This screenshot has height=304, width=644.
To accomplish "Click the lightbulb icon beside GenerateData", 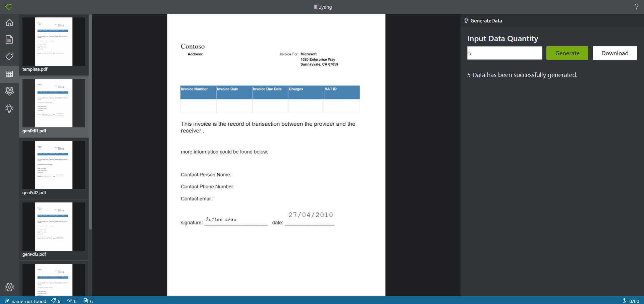I will tap(466, 20).
